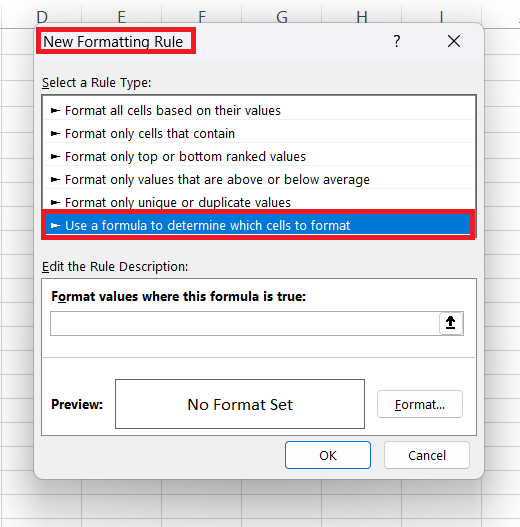
Task: Choose 'above or below average' rule type
Action: click(x=259, y=179)
